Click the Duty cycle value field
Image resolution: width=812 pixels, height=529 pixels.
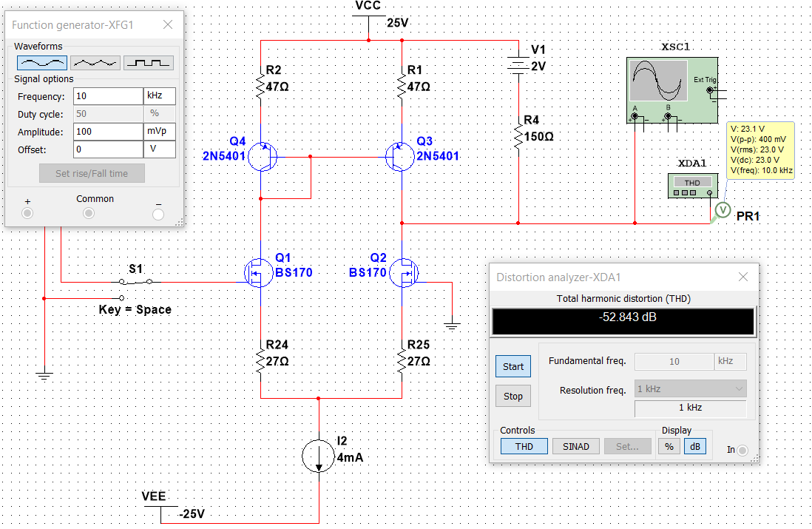(108, 114)
